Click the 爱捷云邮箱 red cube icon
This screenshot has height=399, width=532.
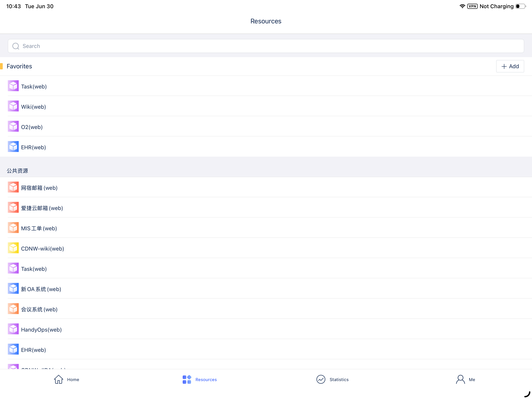pos(13,207)
